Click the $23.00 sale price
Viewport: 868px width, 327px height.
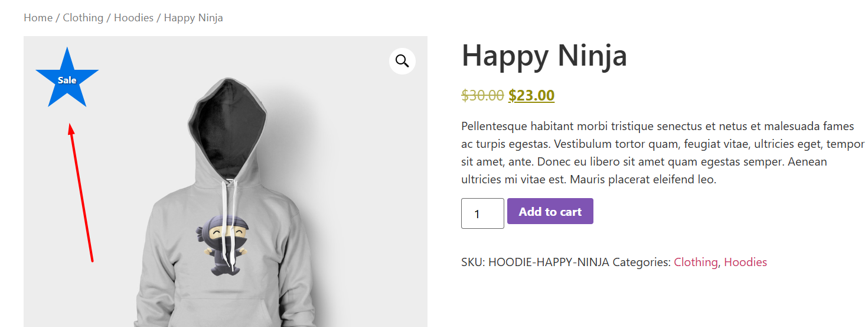[x=531, y=95]
